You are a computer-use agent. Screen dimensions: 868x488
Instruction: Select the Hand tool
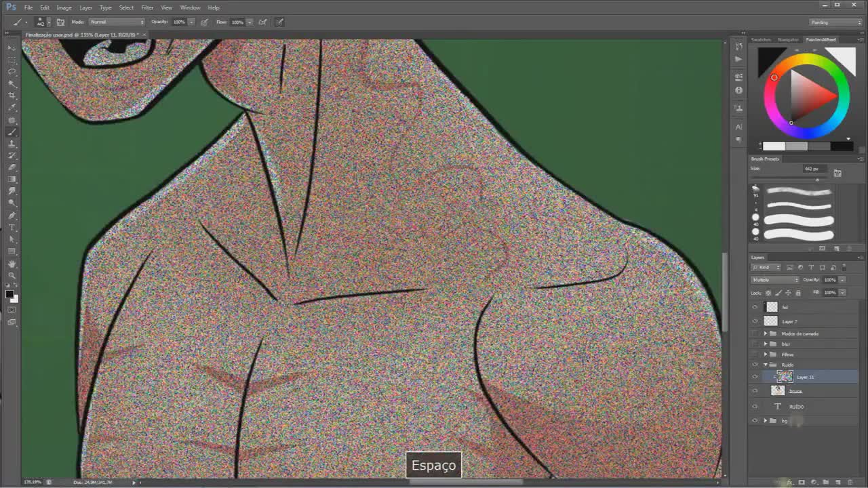[x=12, y=264]
